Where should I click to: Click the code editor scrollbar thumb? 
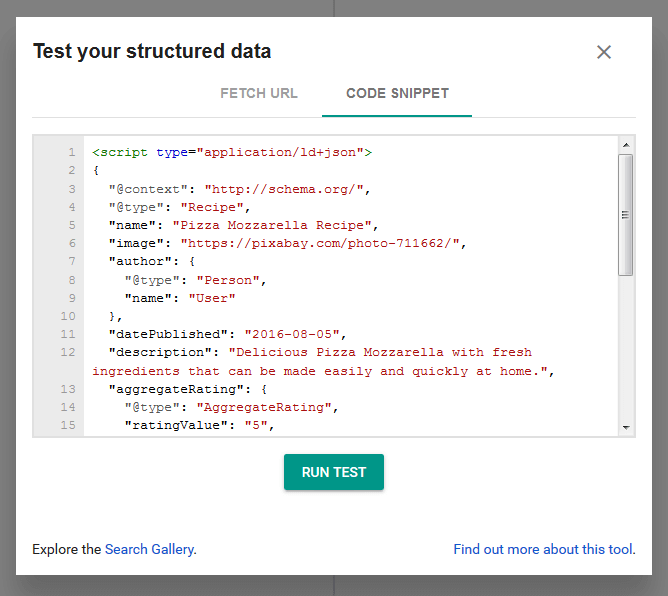tap(626, 215)
